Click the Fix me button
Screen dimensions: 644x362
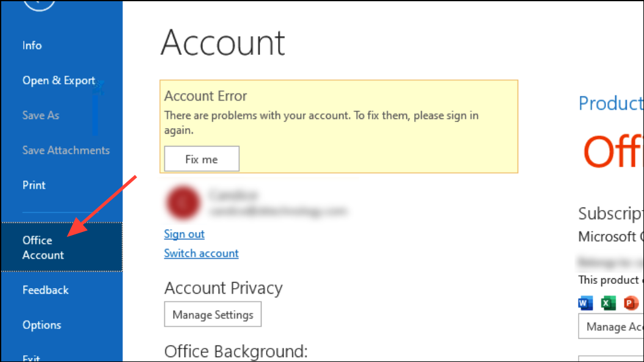[202, 159]
